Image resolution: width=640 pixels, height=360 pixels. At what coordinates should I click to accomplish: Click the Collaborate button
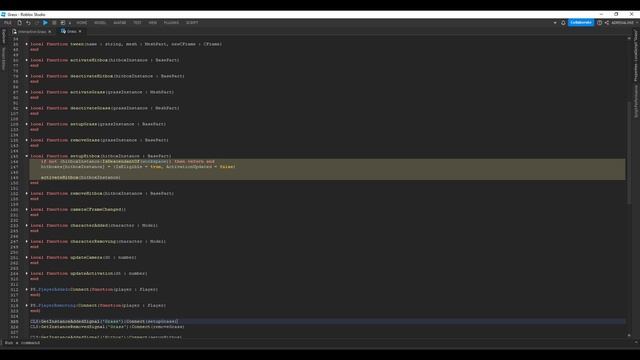(581, 22)
